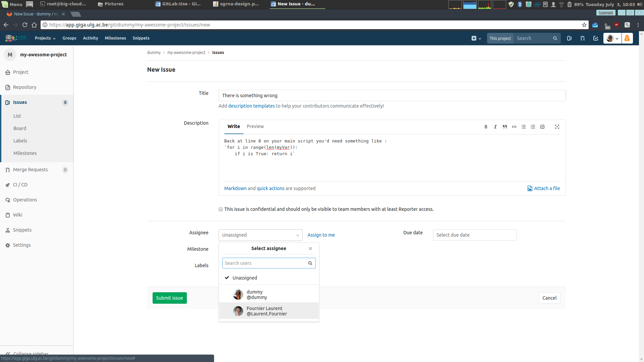Open CI / CD in the sidebar
644x362 pixels.
click(x=20, y=185)
